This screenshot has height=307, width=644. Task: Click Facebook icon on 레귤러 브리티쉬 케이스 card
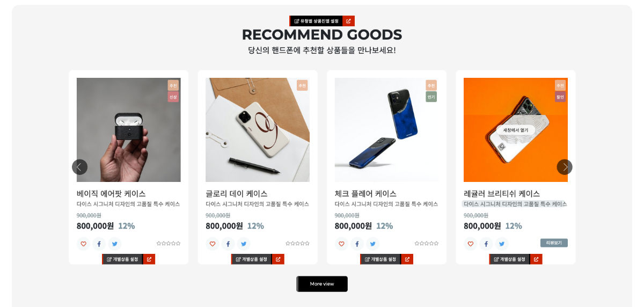(x=486, y=244)
